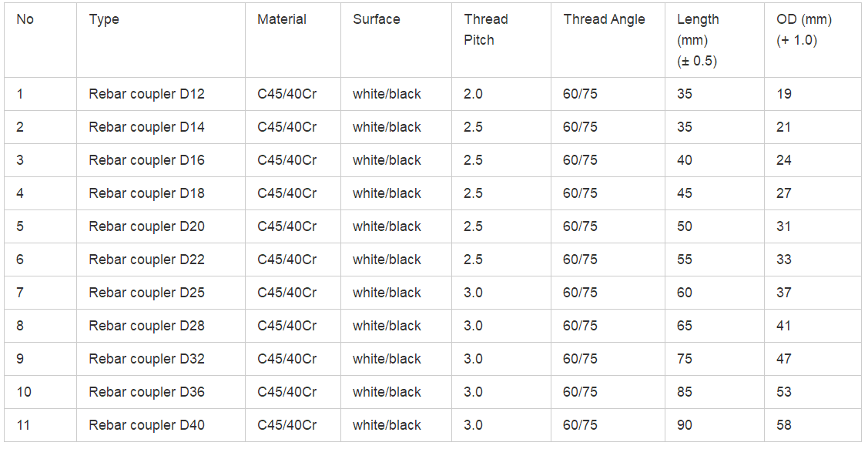868x449 pixels.
Task: Click the Rebar coupler D20 cell
Action: (x=160, y=226)
